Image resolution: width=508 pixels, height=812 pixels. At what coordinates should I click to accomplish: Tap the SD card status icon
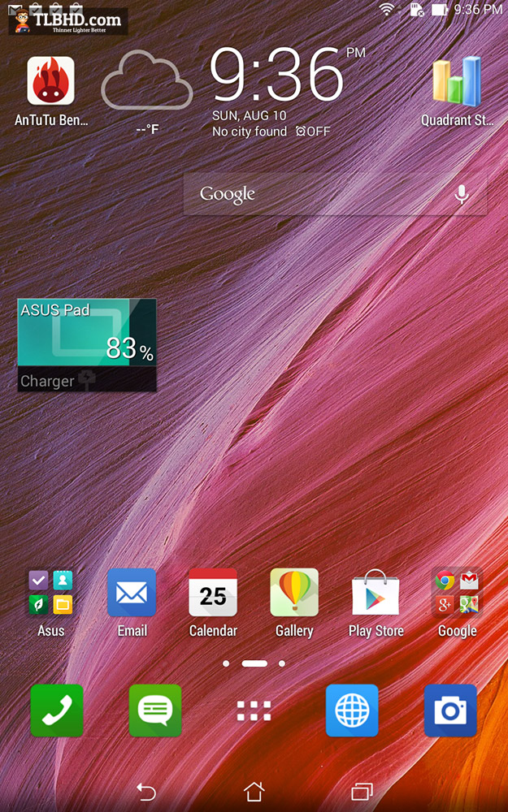(417, 9)
